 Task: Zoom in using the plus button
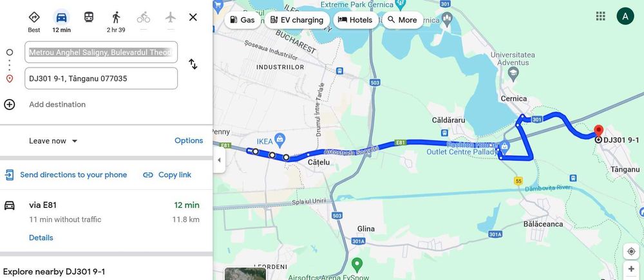(631, 269)
